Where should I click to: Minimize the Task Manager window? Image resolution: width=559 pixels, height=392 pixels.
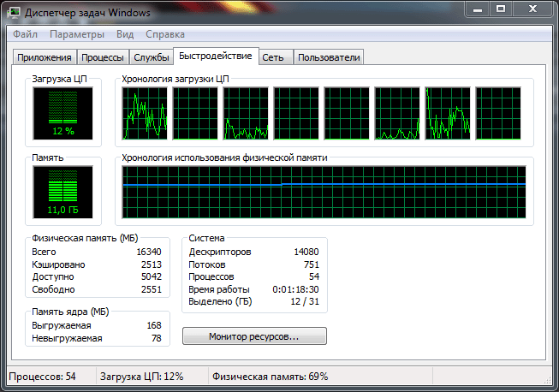[x=478, y=9]
